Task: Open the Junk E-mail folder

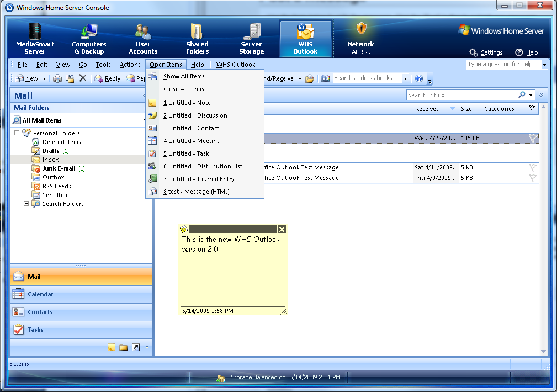Action: [x=59, y=168]
